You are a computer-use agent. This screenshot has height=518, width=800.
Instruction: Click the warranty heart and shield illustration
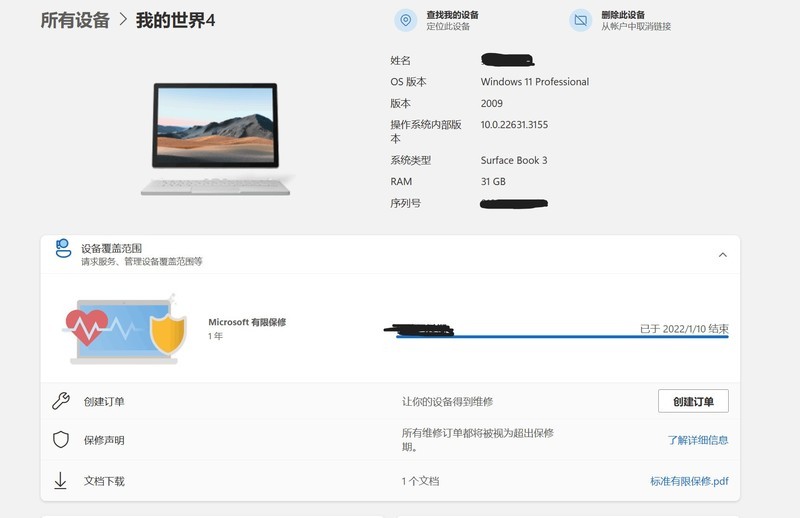coord(124,329)
